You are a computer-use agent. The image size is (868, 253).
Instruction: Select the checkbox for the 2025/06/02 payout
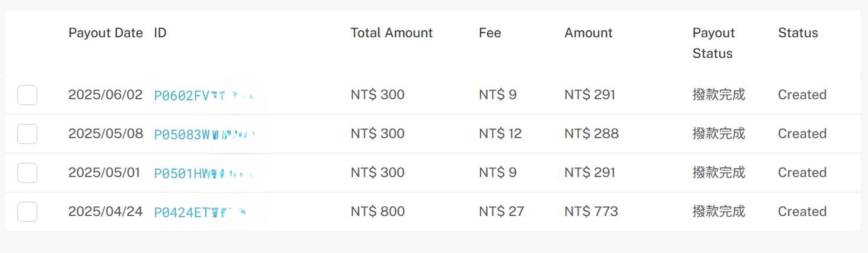pos(27,95)
